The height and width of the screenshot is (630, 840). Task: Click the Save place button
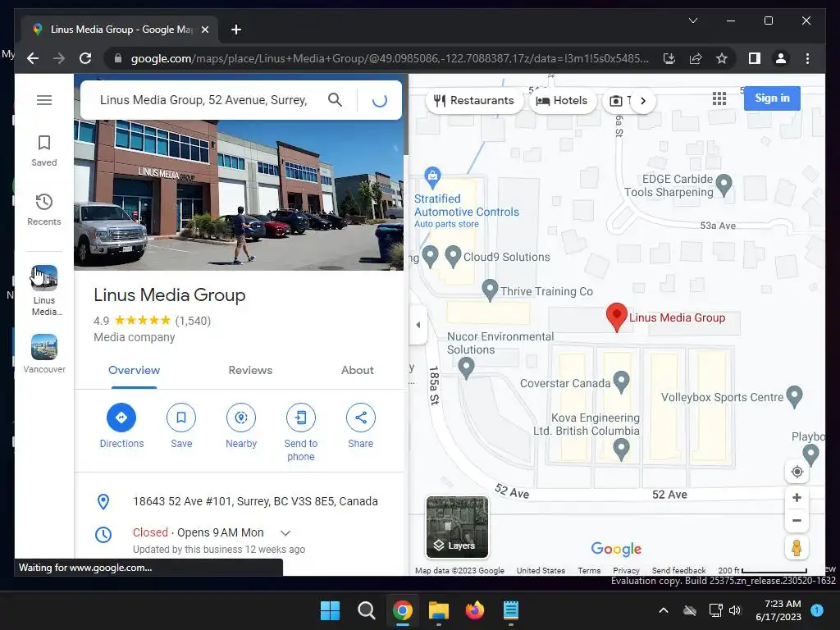[x=181, y=426]
